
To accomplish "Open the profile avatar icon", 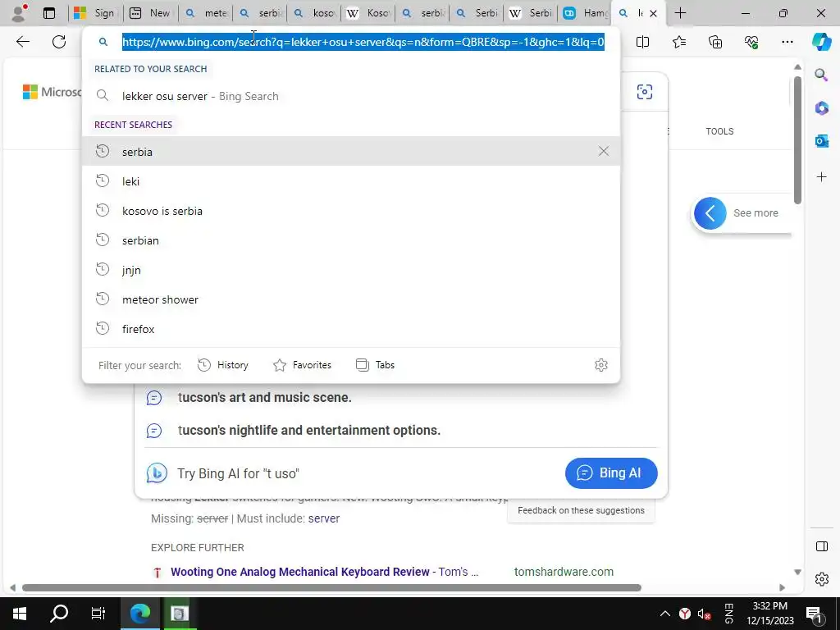I will (x=20, y=13).
